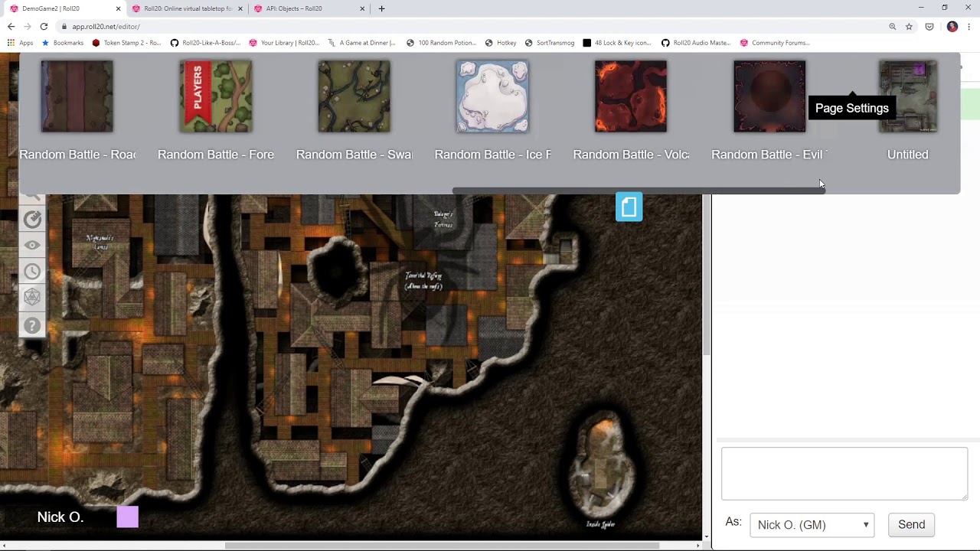The image size is (980, 551).
Task: Click the page toolbar horizontal scrollbar
Action: pyautogui.click(x=639, y=191)
